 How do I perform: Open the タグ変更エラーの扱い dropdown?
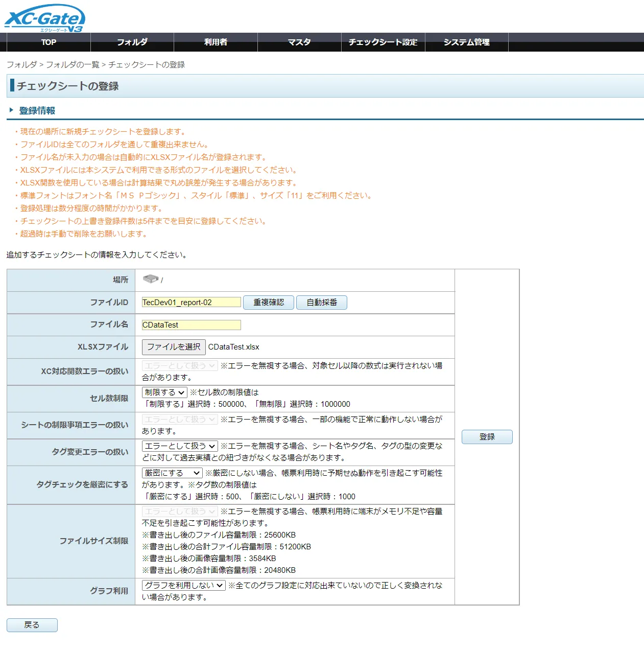click(179, 445)
